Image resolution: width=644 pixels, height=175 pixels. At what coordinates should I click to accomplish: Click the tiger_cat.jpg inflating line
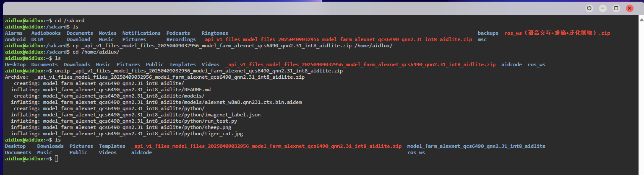(127, 134)
